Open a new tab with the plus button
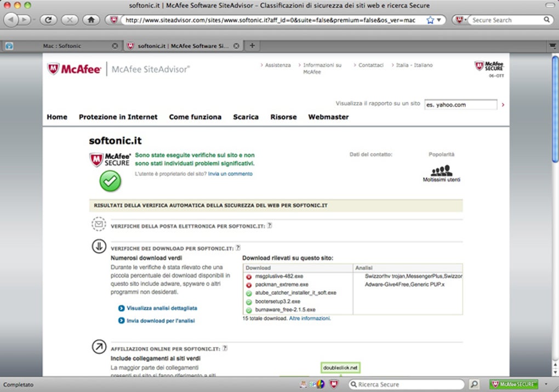 point(252,46)
